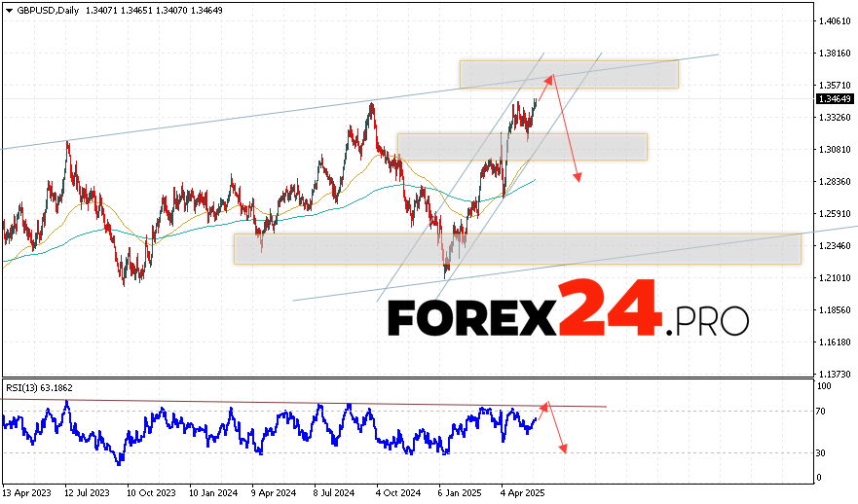Click the upward red arrowhead in RSI panel
The height and width of the screenshot is (504, 858).
[546, 404]
